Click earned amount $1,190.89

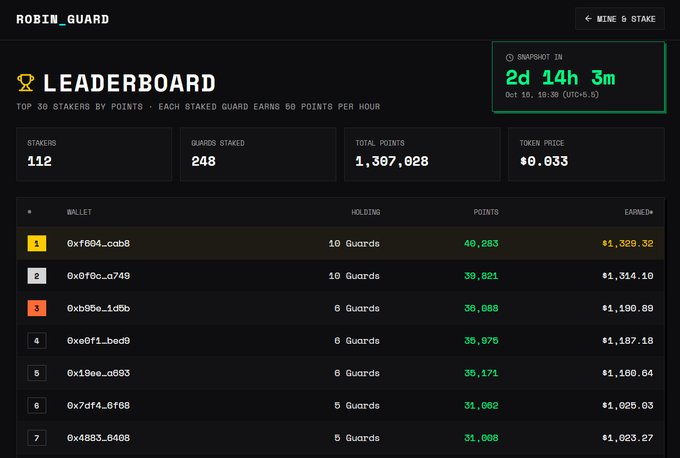pos(628,308)
